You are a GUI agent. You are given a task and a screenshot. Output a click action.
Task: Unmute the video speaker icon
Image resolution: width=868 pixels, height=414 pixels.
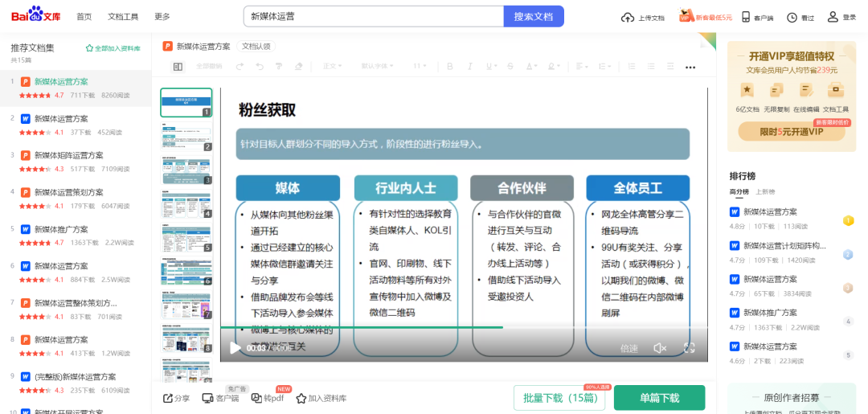pos(660,347)
